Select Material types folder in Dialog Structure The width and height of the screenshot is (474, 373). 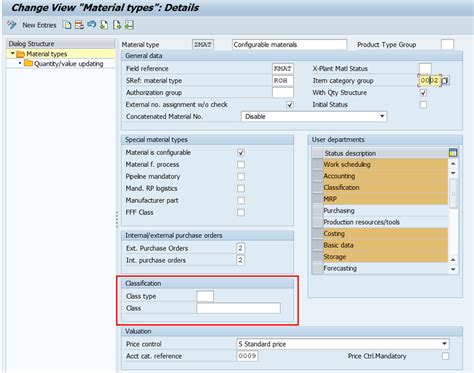tap(46, 54)
